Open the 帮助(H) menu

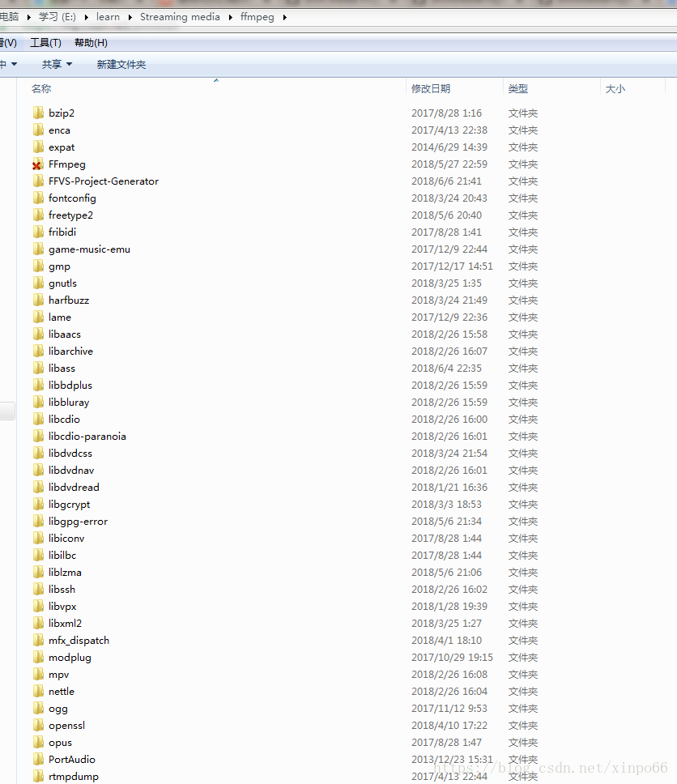(91, 43)
